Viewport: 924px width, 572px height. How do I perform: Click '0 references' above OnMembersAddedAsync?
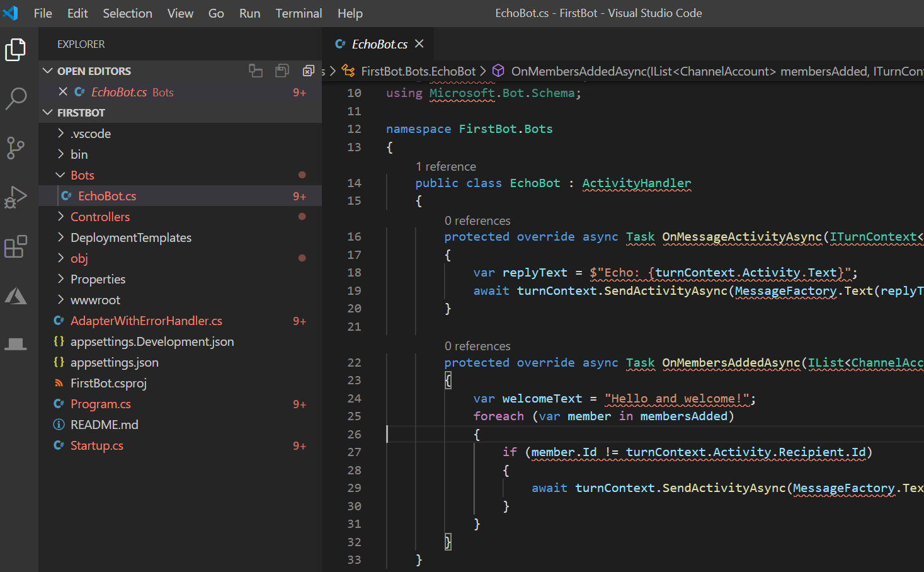coord(477,346)
